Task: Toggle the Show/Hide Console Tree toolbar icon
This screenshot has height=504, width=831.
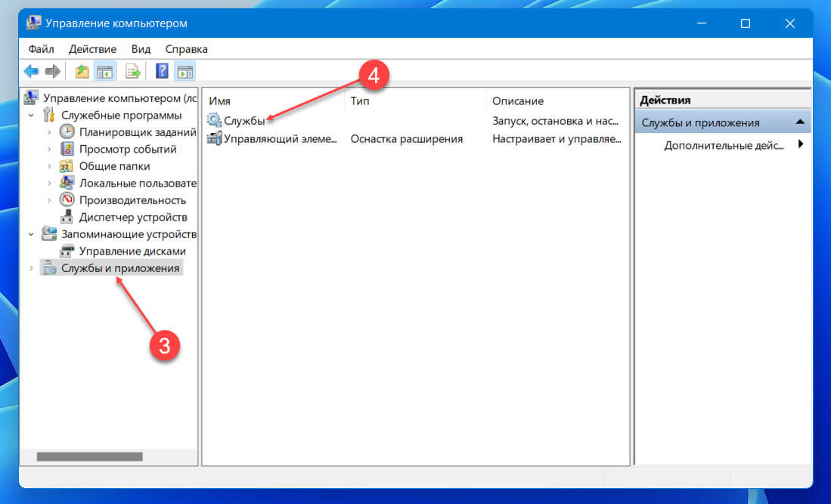Action: click(x=105, y=71)
